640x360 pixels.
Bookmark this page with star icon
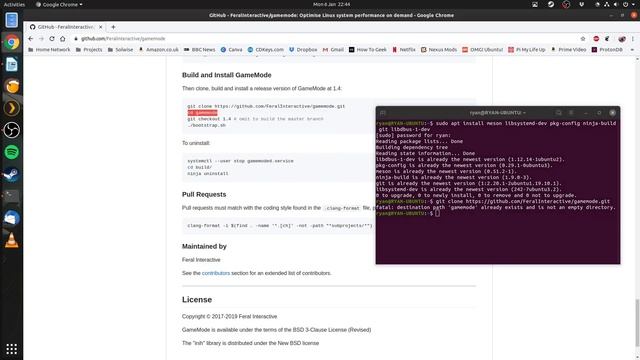(583, 38)
